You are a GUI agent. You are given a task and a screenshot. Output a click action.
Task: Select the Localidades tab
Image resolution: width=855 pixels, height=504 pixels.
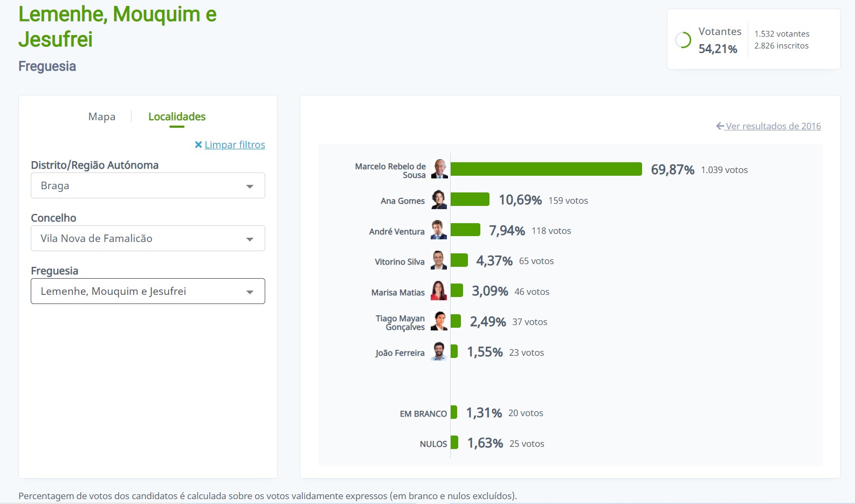tap(177, 116)
